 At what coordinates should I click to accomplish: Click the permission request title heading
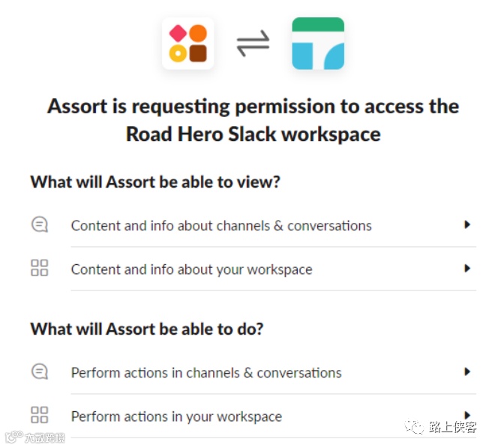click(253, 120)
